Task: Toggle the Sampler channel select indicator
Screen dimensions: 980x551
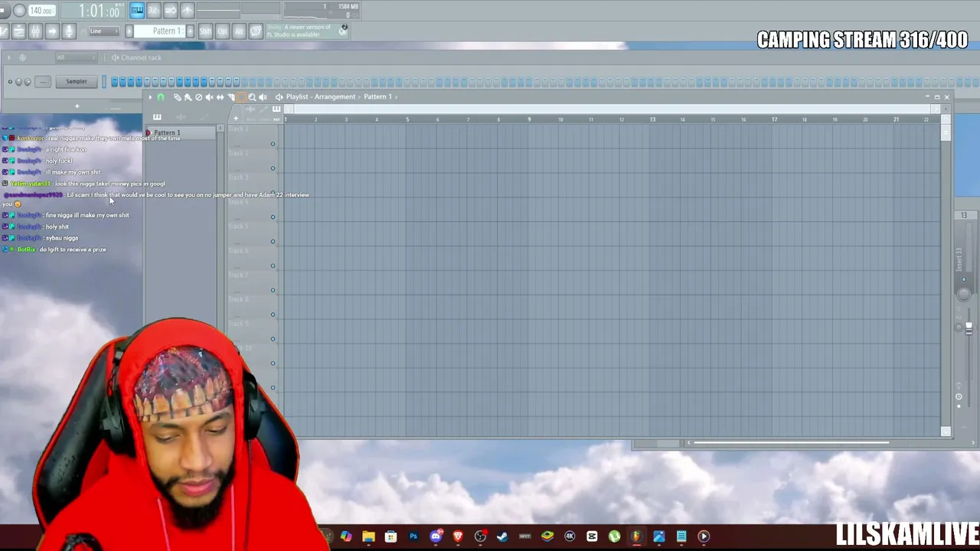Action: [x=104, y=82]
